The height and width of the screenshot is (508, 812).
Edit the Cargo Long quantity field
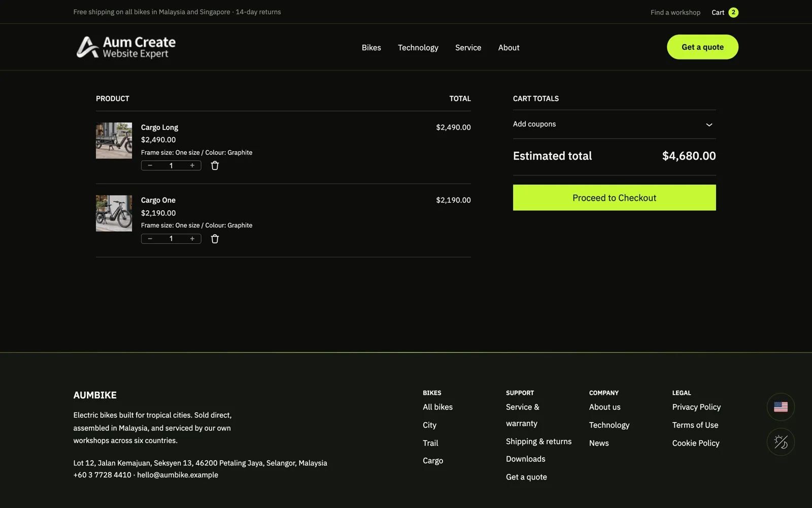pyautogui.click(x=171, y=166)
